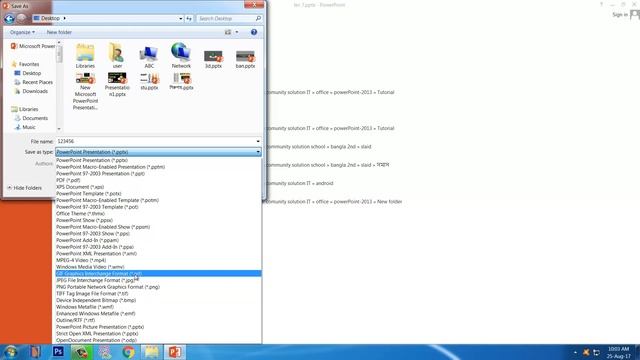Choose PowerPoint Template (*.potx) type

pos(158,193)
